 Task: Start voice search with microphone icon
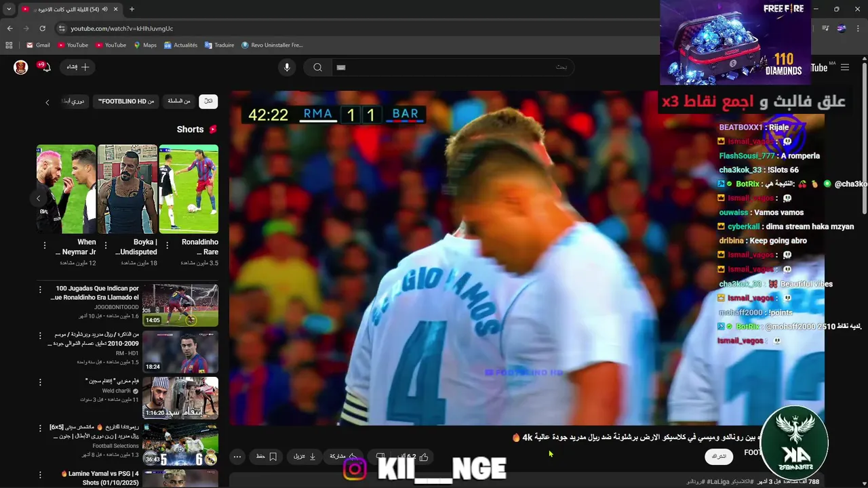coord(287,67)
